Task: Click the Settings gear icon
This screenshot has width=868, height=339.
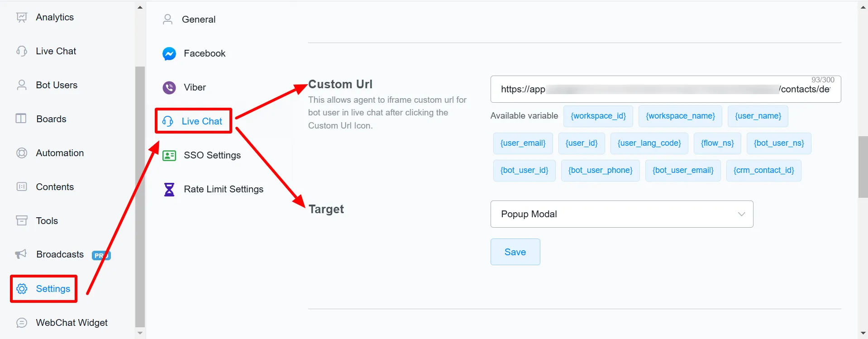Action: pos(22,289)
